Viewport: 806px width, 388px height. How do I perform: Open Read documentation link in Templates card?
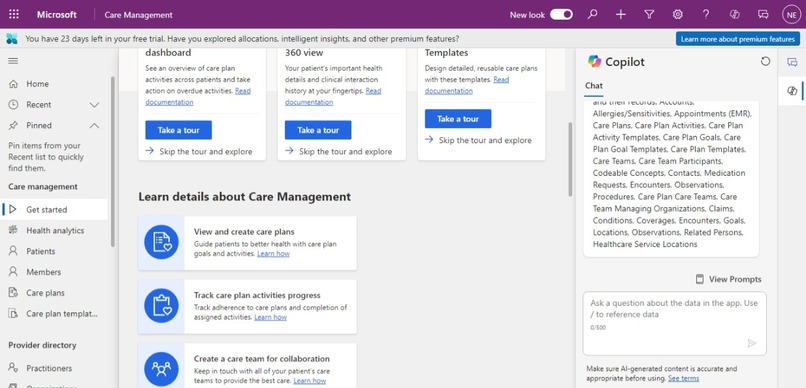tap(466, 85)
